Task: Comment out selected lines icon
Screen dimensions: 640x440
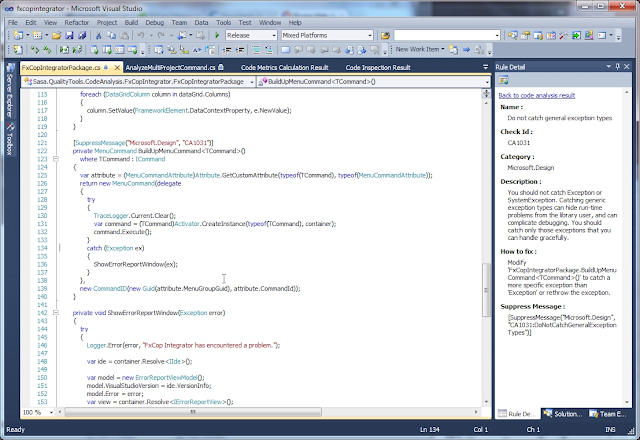Action: click(x=256, y=50)
